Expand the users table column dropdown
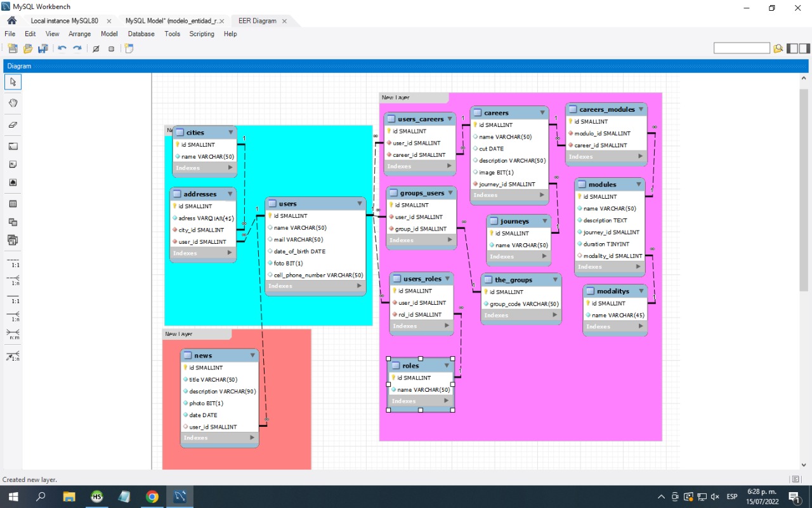The image size is (812, 508). click(x=360, y=203)
